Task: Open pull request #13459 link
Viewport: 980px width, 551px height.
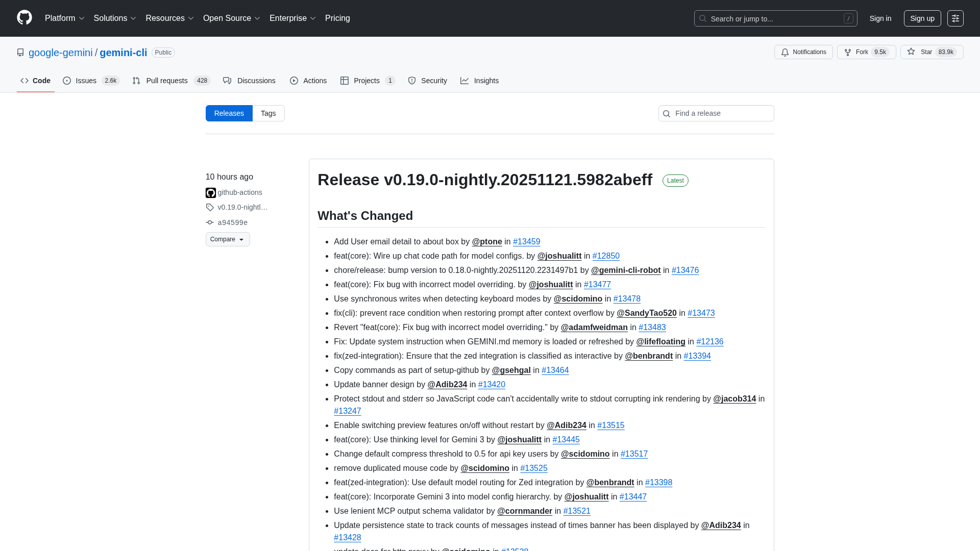Action: [x=526, y=242]
